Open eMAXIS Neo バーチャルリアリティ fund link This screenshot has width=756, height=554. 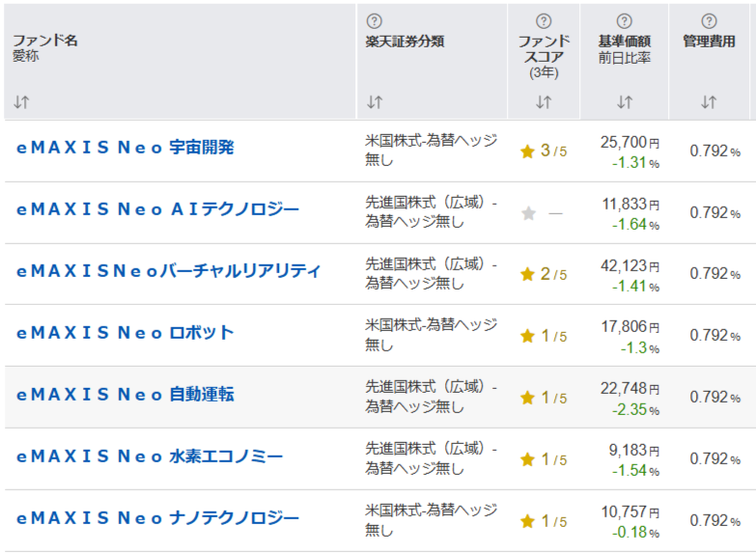tap(168, 271)
